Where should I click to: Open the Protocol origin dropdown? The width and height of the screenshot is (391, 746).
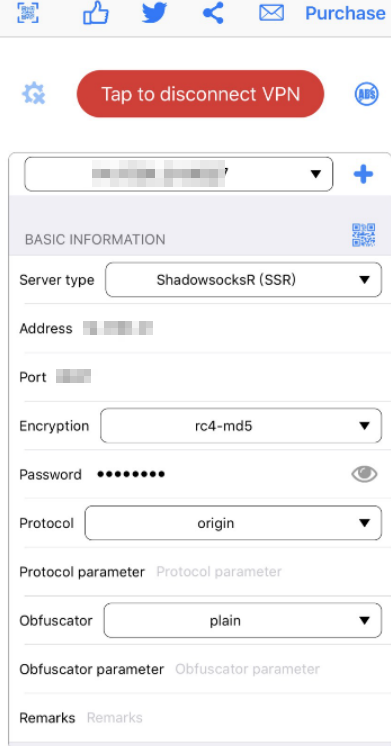click(x=233, y=523)
